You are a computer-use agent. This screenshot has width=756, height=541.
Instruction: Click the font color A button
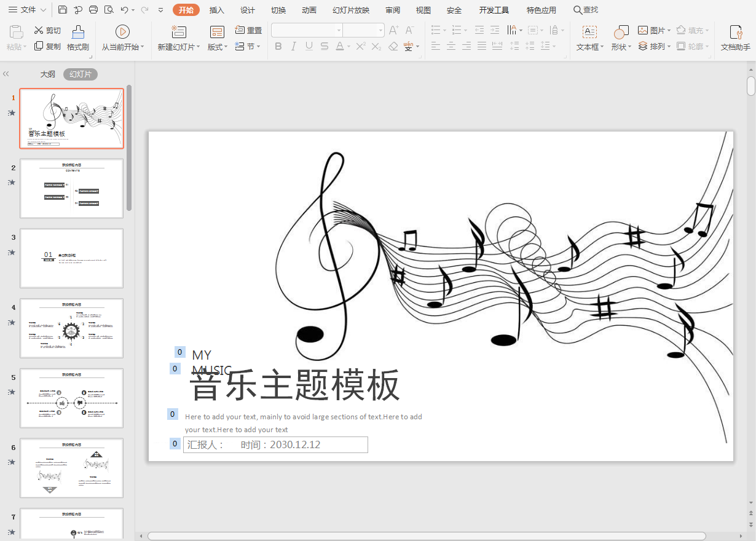(x=340, y=46)
